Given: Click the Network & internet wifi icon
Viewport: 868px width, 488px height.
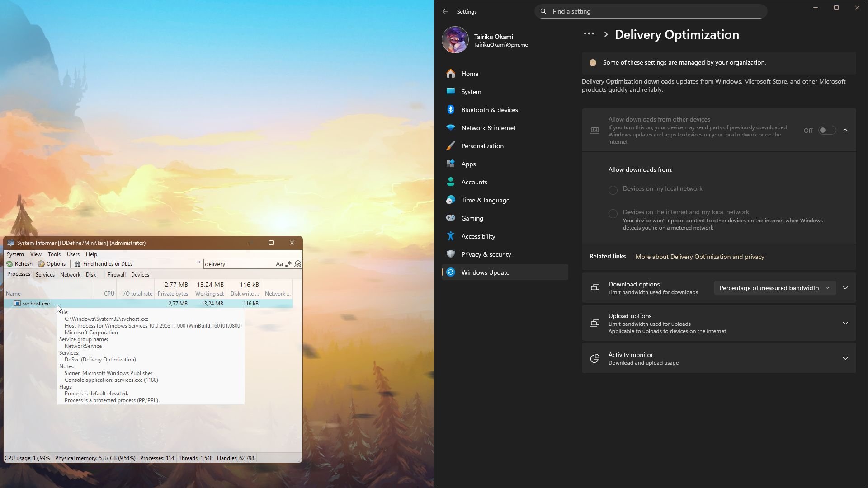Looking at the screenshot, I should tap(451, 128).
